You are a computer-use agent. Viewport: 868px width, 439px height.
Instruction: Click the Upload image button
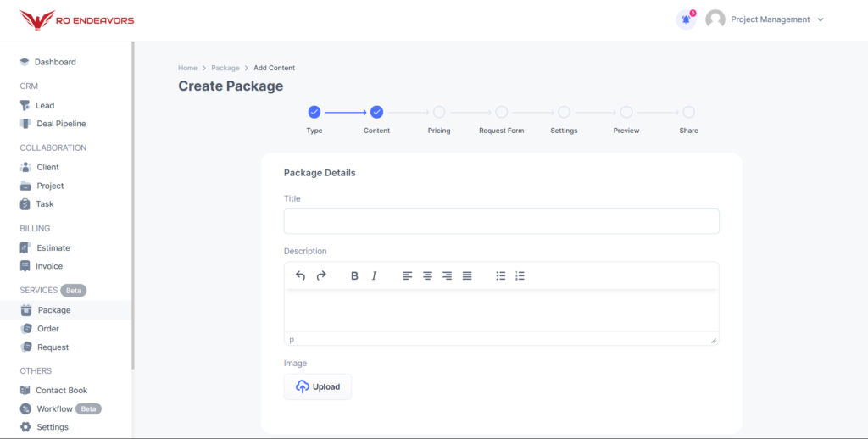click(x=318, y=386)
